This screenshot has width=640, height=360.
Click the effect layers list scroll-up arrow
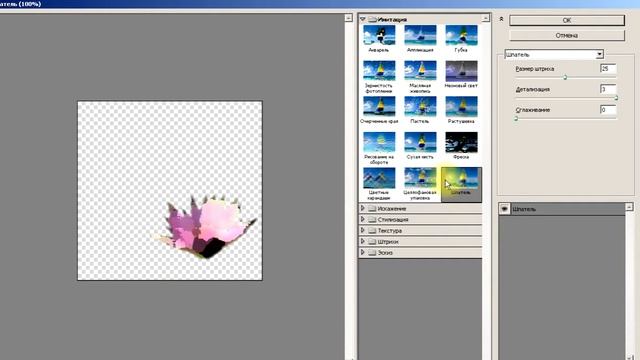629,207
